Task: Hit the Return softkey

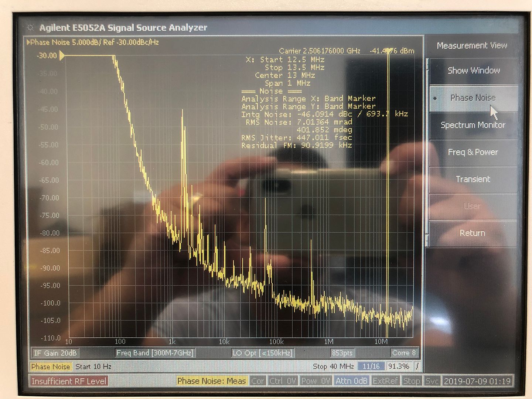Action: pyautogui.click(x=473, y=233)
